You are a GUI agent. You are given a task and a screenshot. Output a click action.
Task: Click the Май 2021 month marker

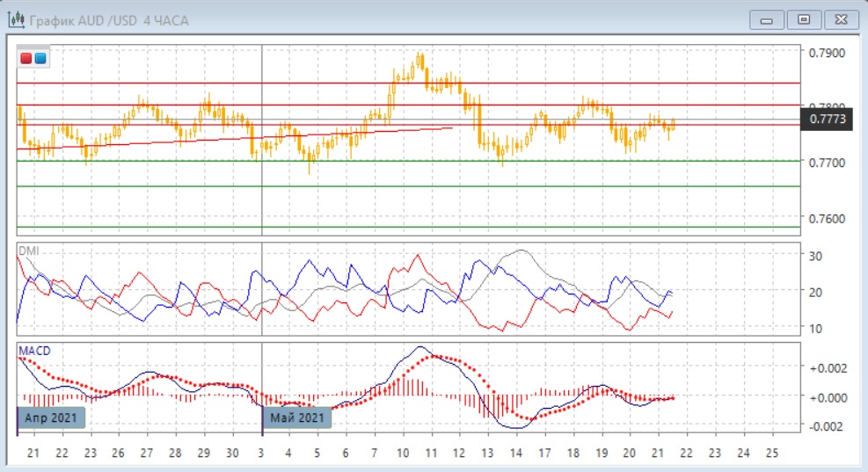[x=297, y=418]
